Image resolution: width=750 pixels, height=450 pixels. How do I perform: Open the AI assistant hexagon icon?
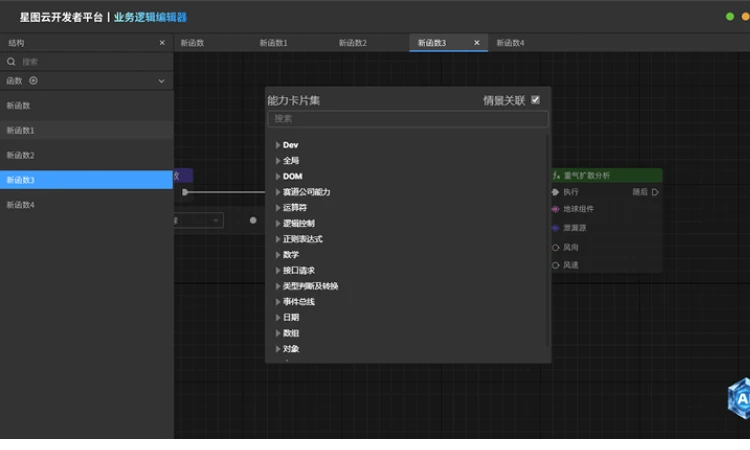pos(739,398)
